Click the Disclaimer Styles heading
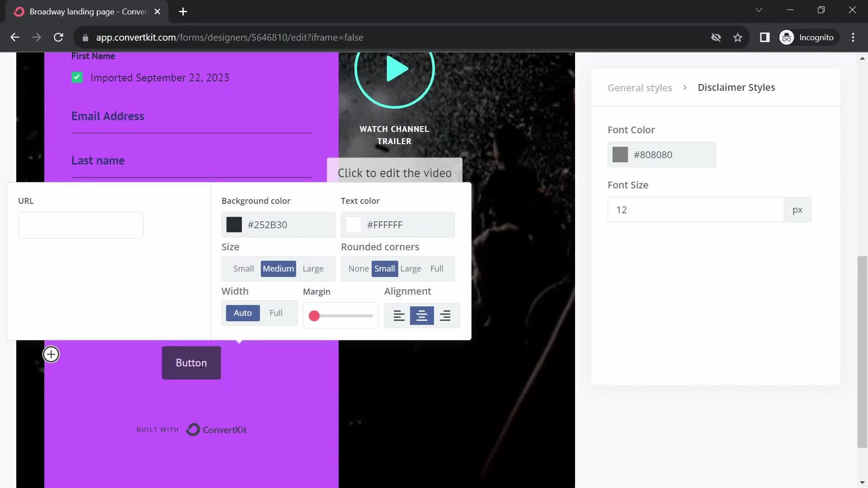The height and width of the screenshot is (488, 868). click(x=736, y=88)
